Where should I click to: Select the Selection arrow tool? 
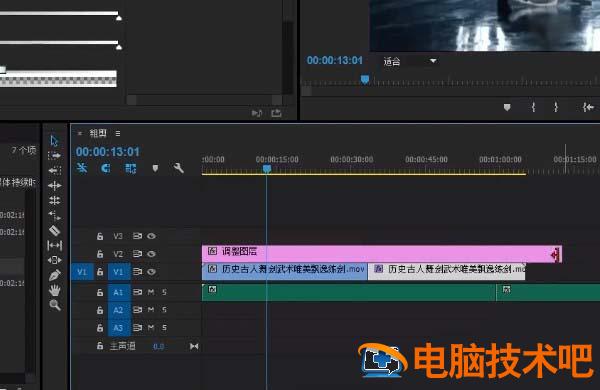[54, 140]
